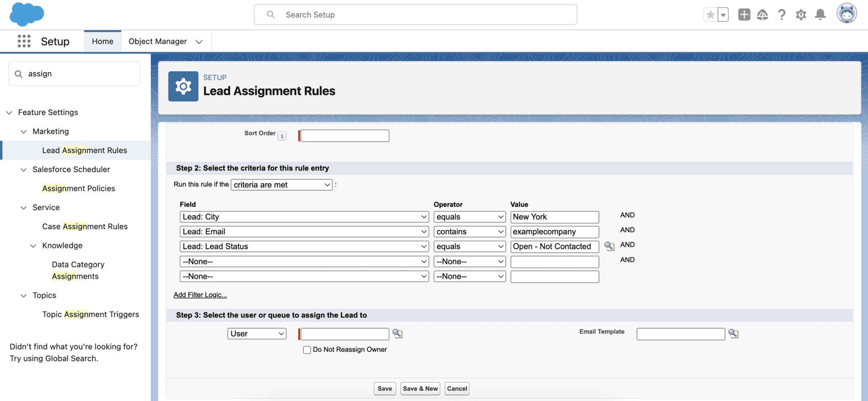Switch to the Object Manager tab
Viewport: 868px width, 401px height.
(158, 41)
